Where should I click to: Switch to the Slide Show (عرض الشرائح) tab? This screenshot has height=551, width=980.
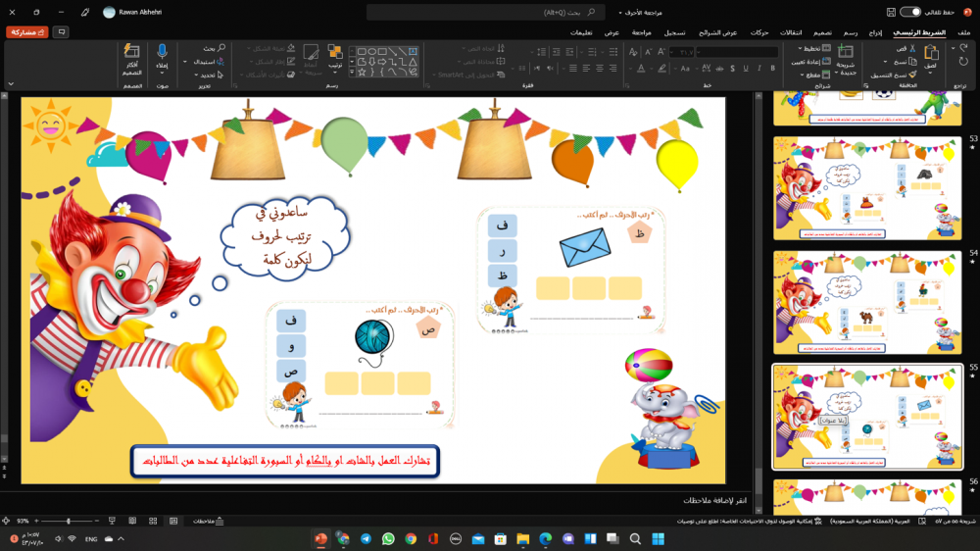click(x=717, y=32)
